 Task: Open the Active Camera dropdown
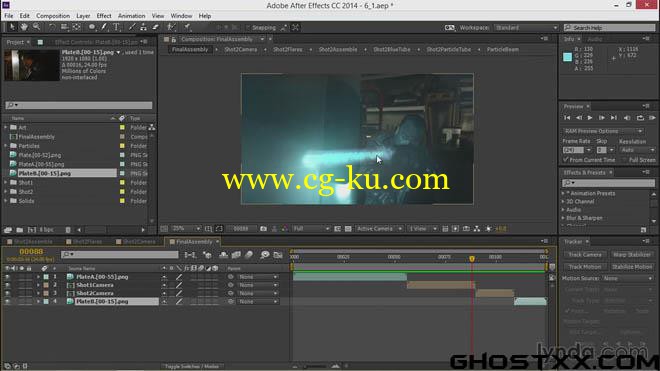click(379, 229)
